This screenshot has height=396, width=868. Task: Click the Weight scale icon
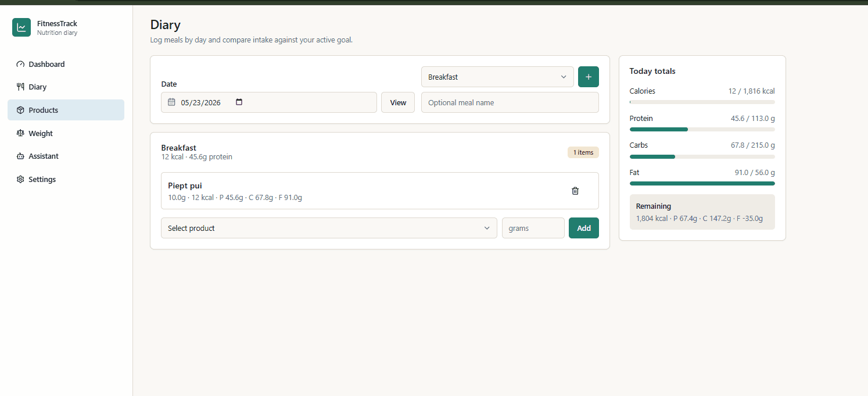pos(20,133)
